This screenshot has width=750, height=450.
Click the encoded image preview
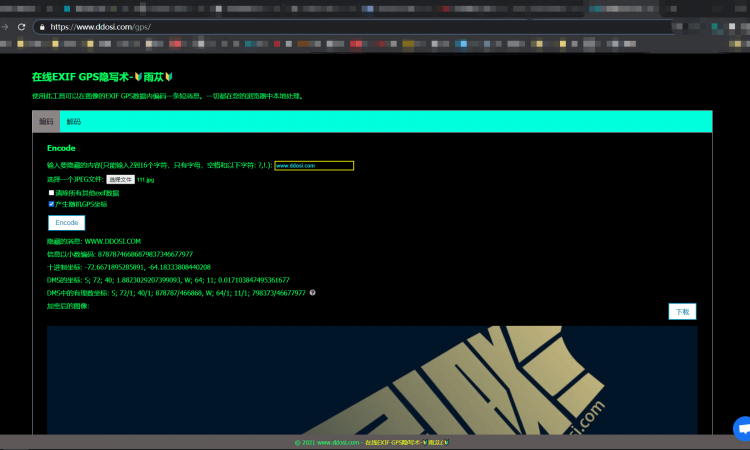pyautogui.click(x=372, y=380)
